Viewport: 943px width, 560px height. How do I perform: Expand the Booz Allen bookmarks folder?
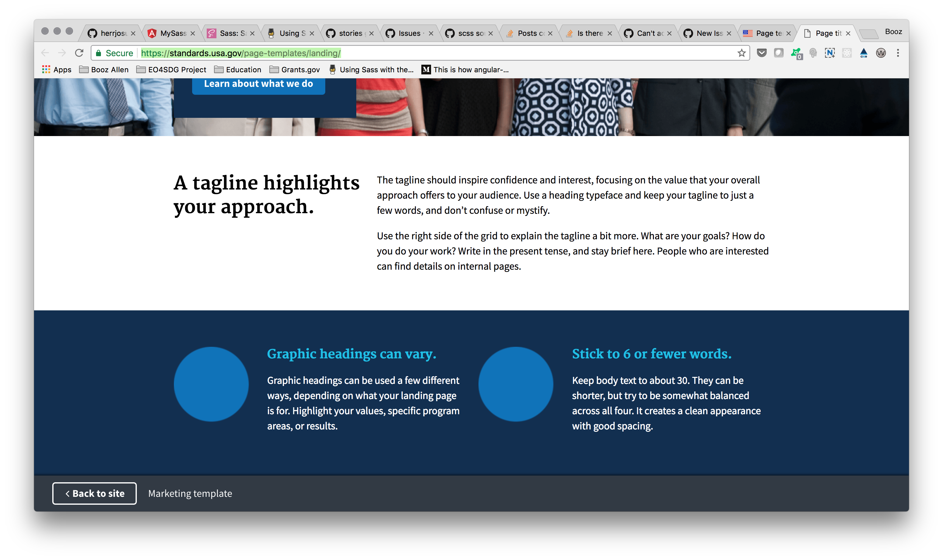[104, 70]
